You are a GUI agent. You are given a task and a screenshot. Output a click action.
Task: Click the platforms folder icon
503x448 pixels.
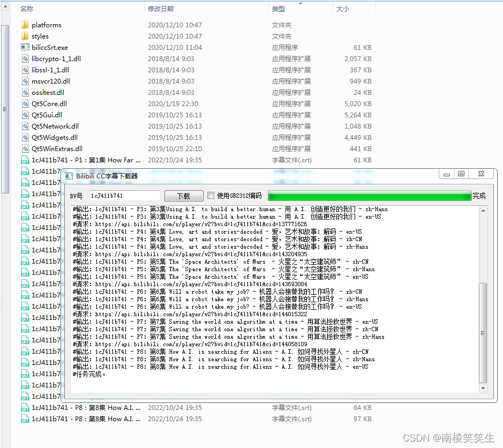[25, 25]
